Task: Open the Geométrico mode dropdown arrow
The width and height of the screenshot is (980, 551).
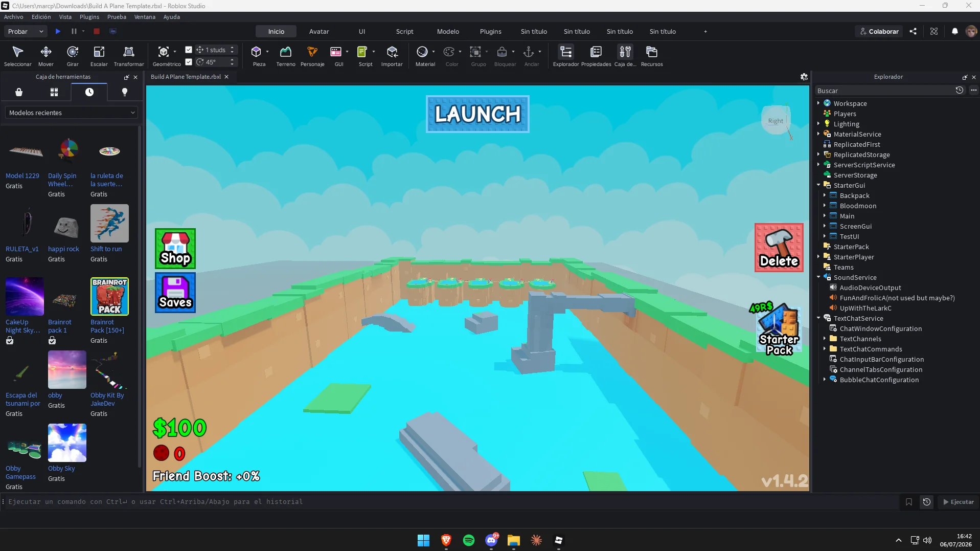Action: click(x=175, y=52)
